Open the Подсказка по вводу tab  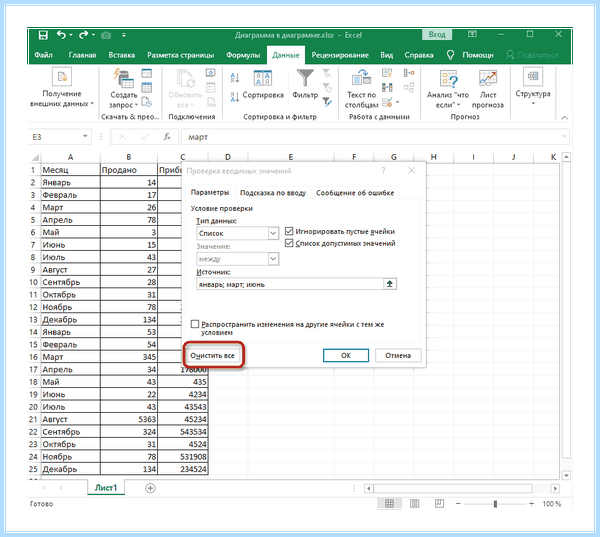273,193
